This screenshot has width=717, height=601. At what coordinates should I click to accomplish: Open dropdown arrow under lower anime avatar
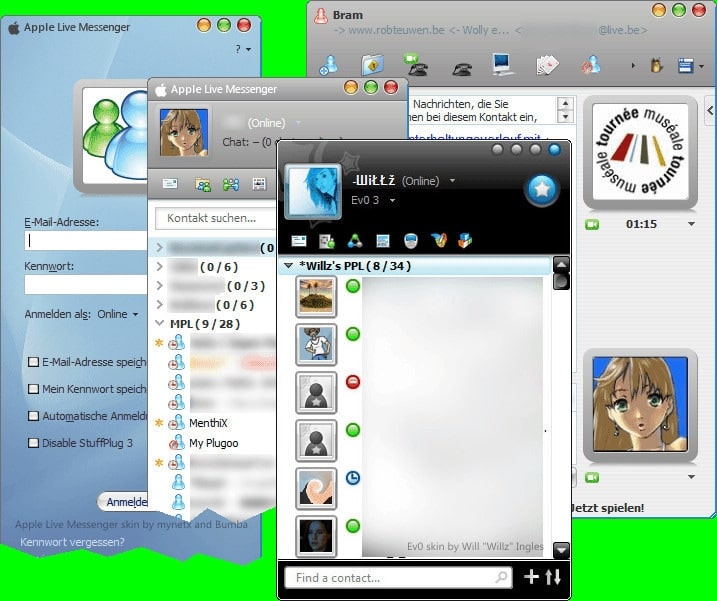[691, 477]
